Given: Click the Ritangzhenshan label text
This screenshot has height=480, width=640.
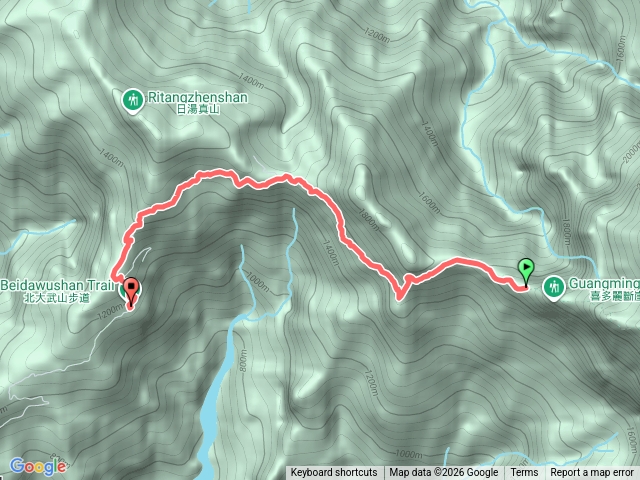Looking at the screenshot, I should coord(198,97).
